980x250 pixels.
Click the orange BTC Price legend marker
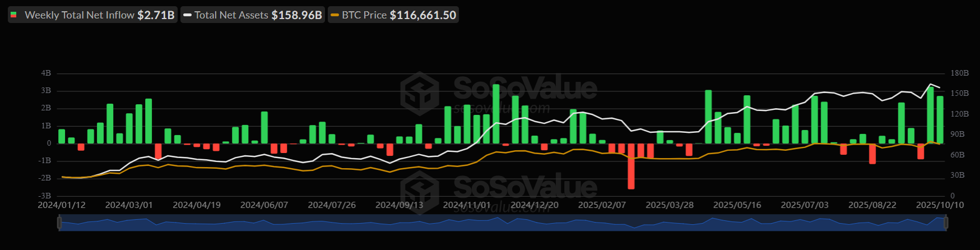335,15
